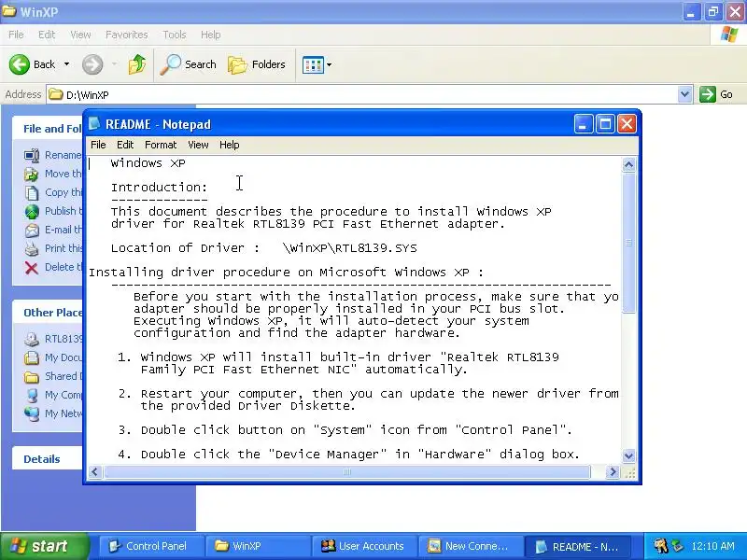The width and height of the screenshot is (747, 560).
Task: Click the Go button beside the address
Action: click(x=716, y=94)
